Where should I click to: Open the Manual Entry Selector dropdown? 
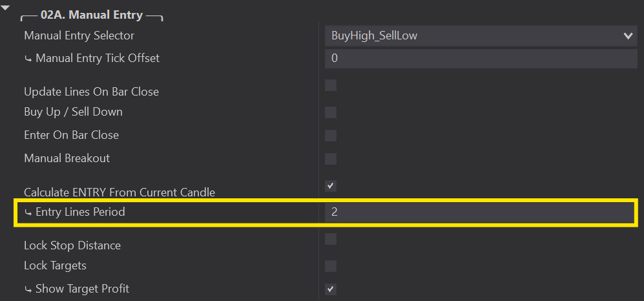pos(481,36)
